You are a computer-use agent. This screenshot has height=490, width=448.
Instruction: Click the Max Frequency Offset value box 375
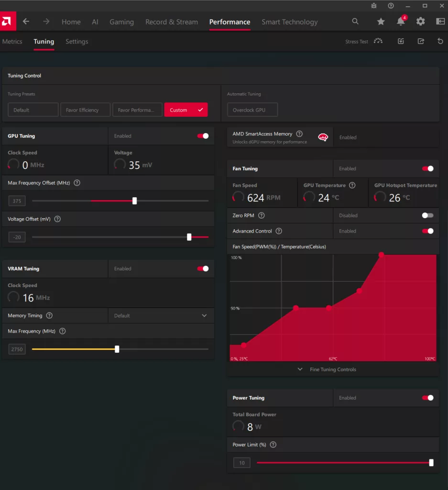coord(17,201)
